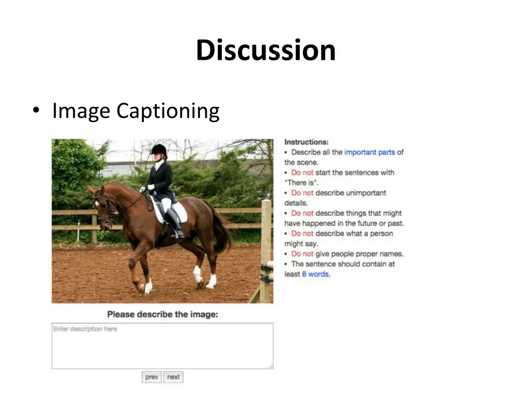
Task: Click red 'Do not' before 'give people proper names'
Action: click(302, 254)
